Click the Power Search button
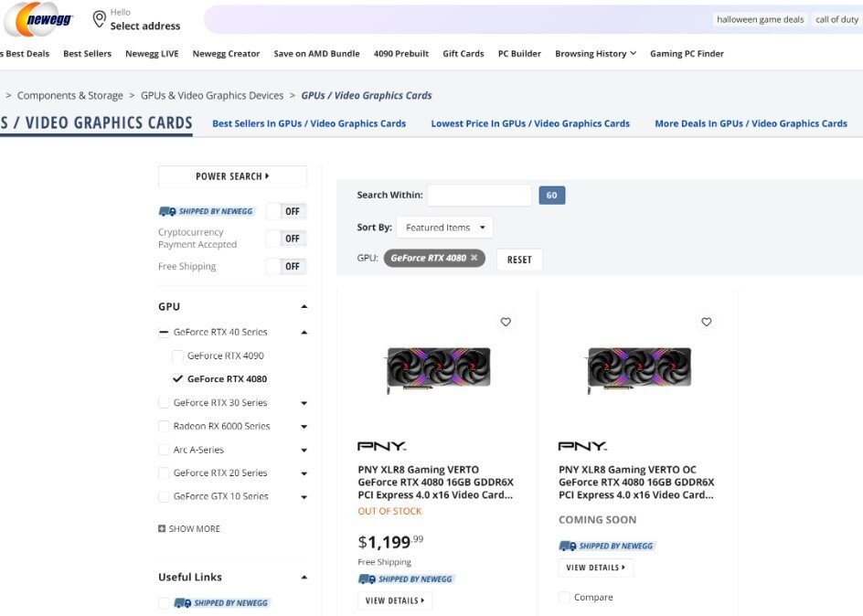The image size is (863, 616). click(x=232, y=176)
